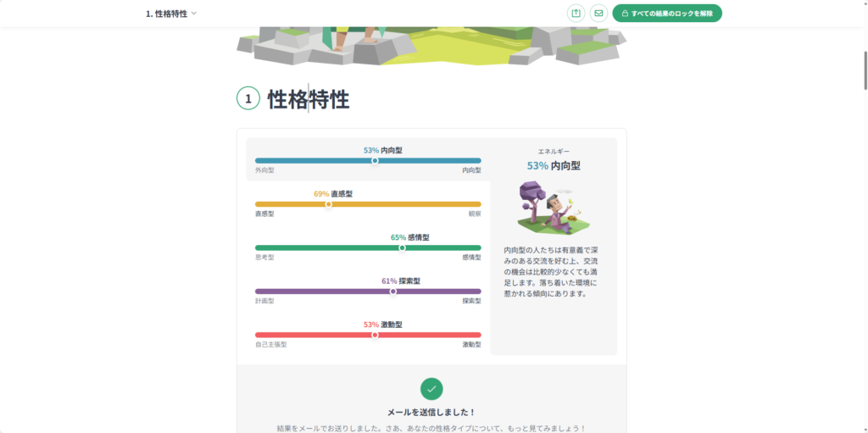Click the 計画型 label under purple bar
Screen dimensions: 868x433
264,301
